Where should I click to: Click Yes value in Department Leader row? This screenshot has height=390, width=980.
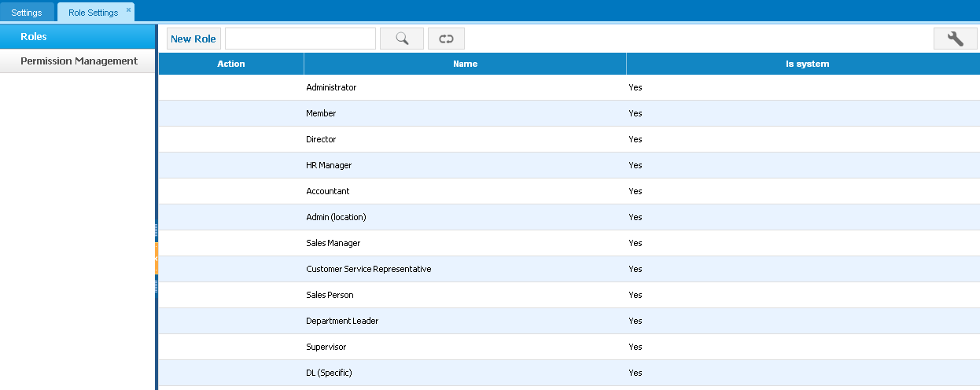click(636, 321)
